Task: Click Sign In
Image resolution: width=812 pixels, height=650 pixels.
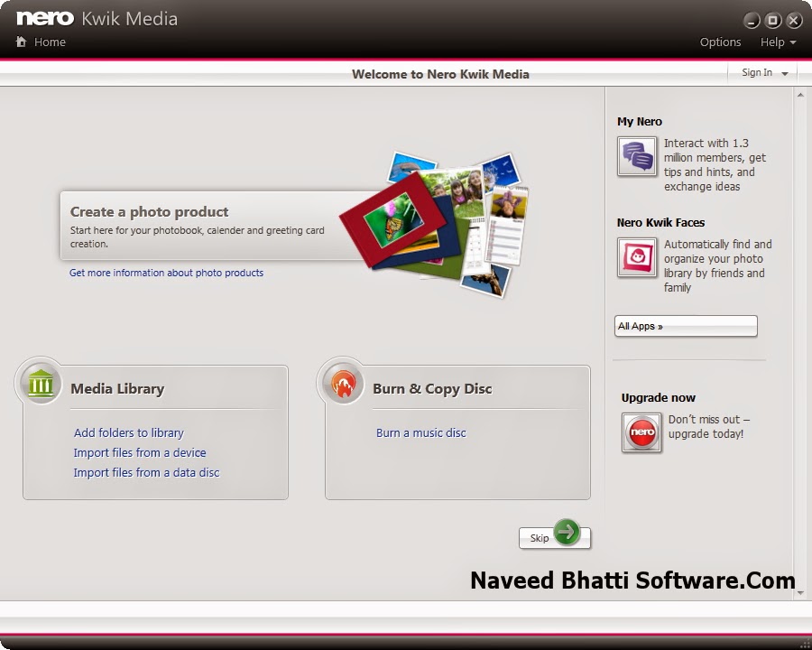Action: click(x=757, y=72)
